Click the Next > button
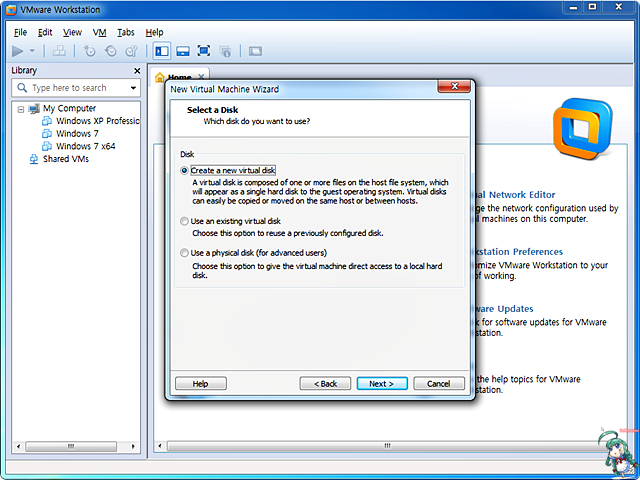Screen dimensions: 640x480 pos(382,384)
